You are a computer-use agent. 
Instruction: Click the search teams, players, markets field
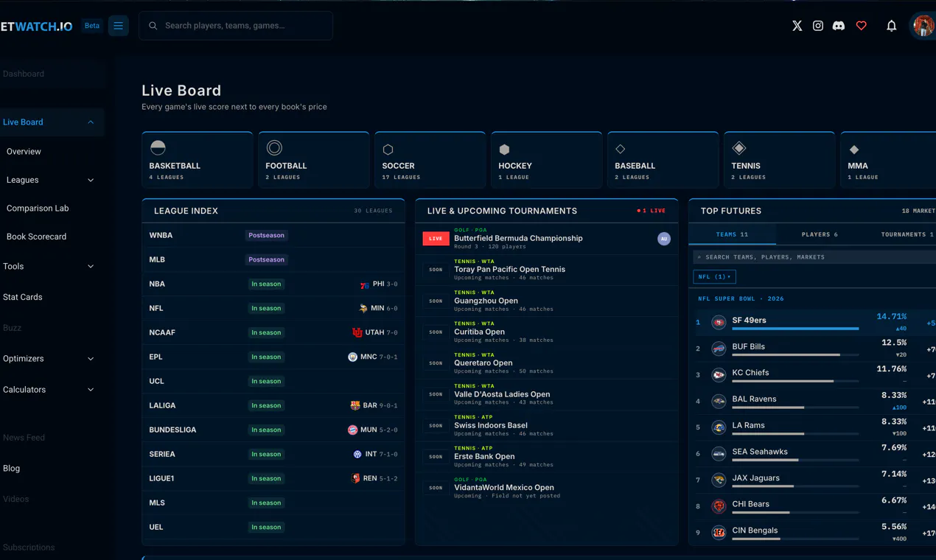tap(814, 257)
